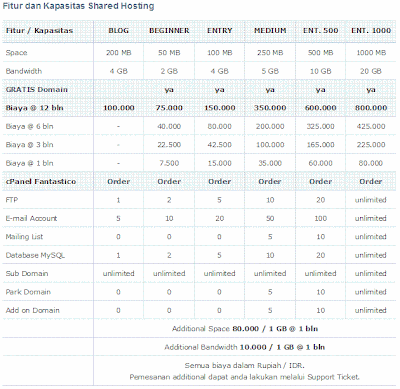Click the '5 GB' bandwidth value for MEDIUM
This screenshot has height=389, width=400.
pos(270,71)
